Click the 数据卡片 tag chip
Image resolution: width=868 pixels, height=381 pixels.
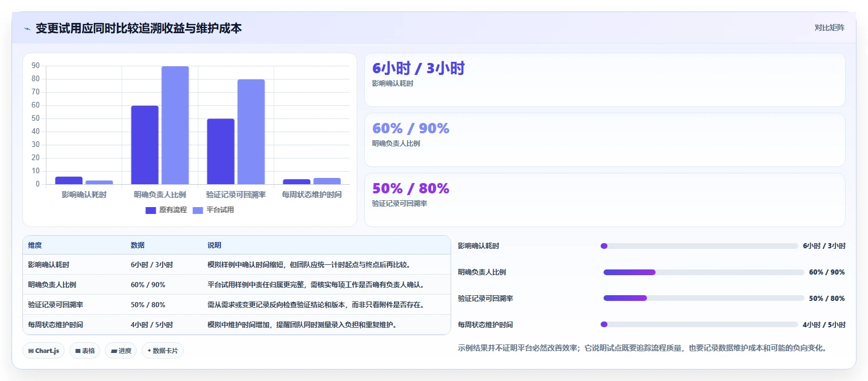(x=163, y=351)
